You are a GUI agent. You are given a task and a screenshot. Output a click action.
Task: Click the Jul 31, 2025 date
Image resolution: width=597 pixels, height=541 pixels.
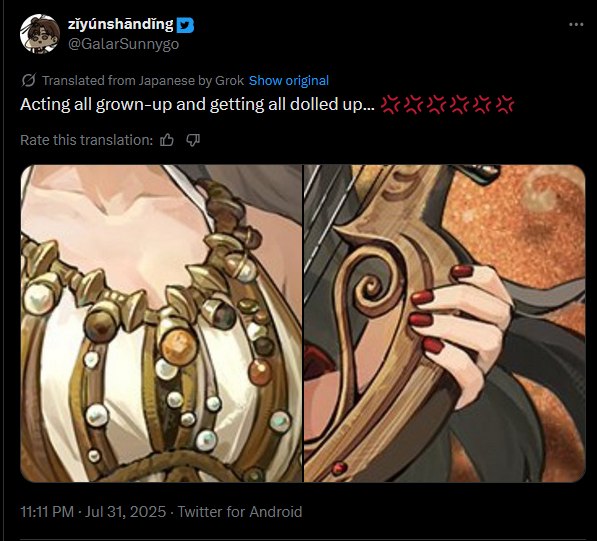coord(126,512)
